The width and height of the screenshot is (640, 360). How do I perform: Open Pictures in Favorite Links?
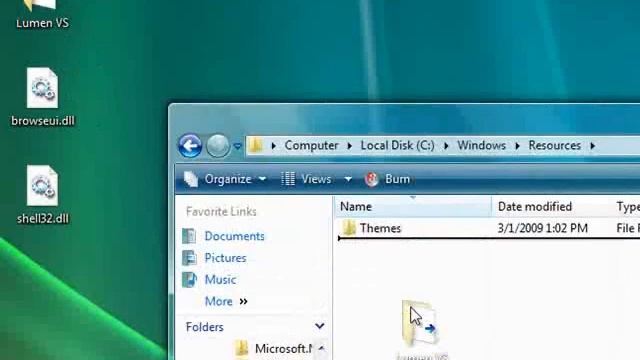pyautogui.click(x=225, y=258)
